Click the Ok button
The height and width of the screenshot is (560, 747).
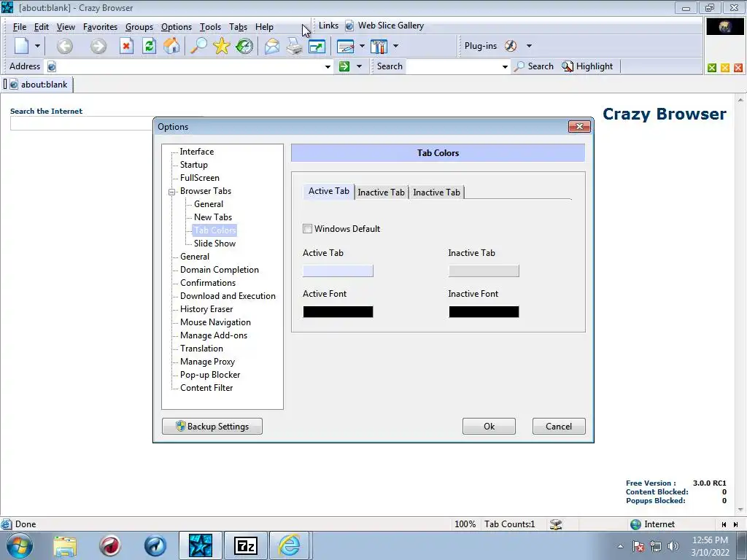point(489,426)
